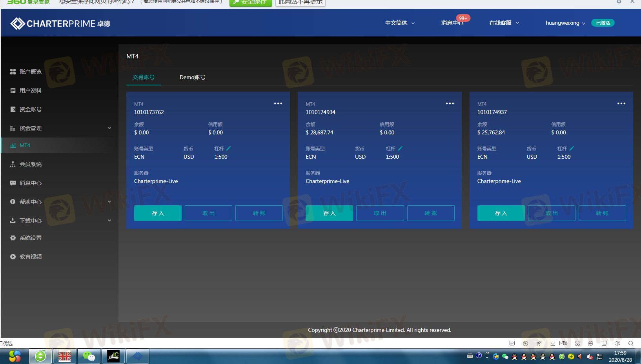Open 教育视频 from the sidebar
Viewport: 641px width, 364px height.
(30, 257)
